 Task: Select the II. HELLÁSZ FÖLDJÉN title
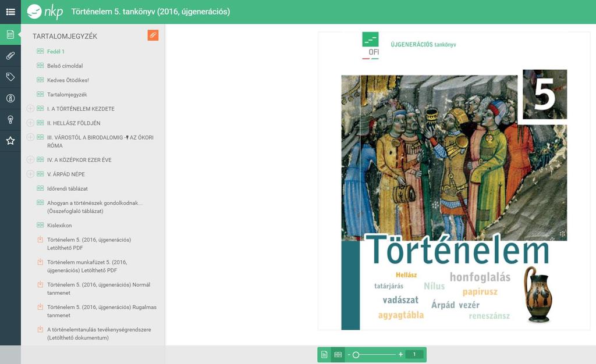tap(74, 123)
